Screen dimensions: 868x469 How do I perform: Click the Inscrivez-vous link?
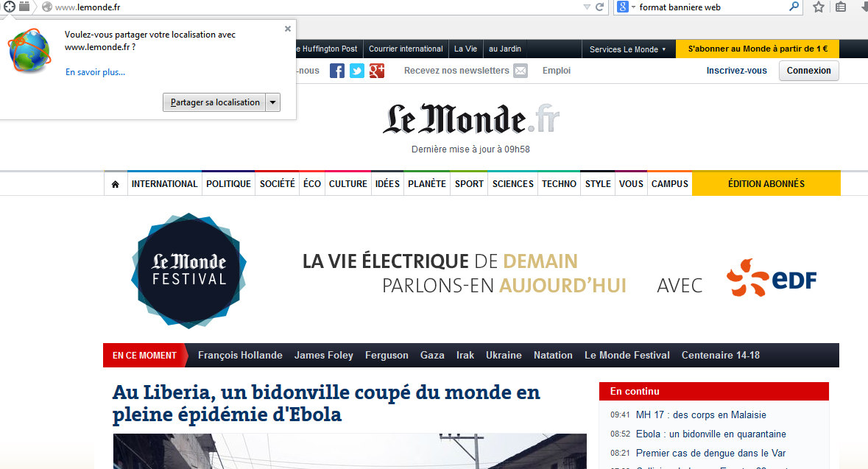(x=736, y=71)
